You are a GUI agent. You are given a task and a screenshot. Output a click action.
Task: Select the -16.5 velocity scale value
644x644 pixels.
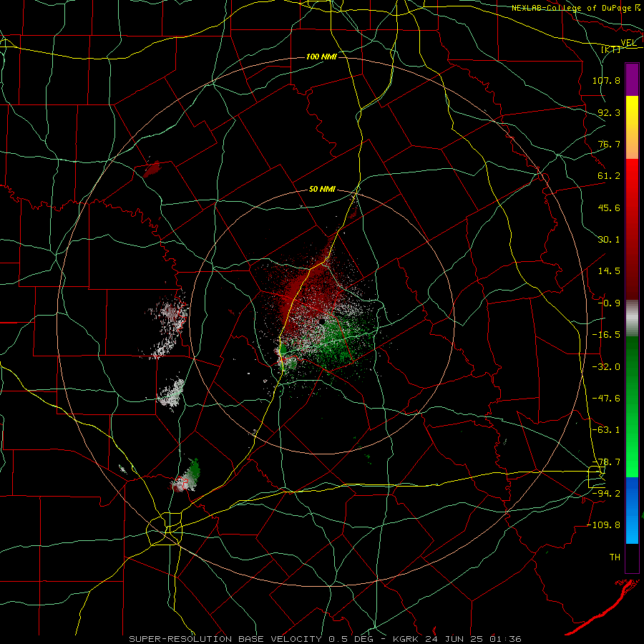[606, 335]
